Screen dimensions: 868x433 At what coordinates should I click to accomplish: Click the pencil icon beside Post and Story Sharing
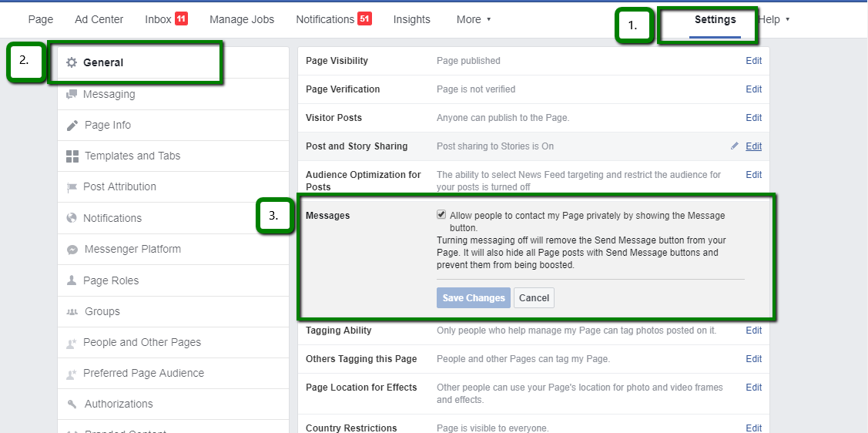pos(735,146)
